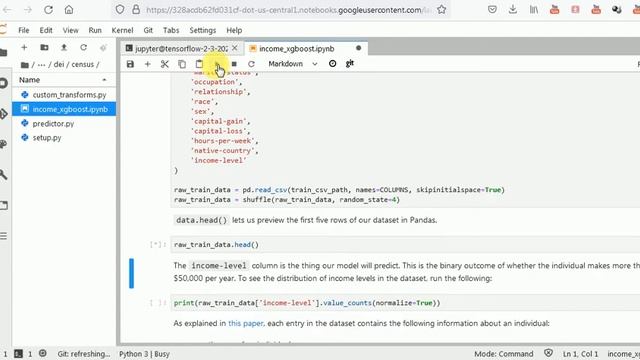Image resolution: width=640 pixels, height=360 pixels.
Task: Refresh the file list
Action: tap(83, 48)
